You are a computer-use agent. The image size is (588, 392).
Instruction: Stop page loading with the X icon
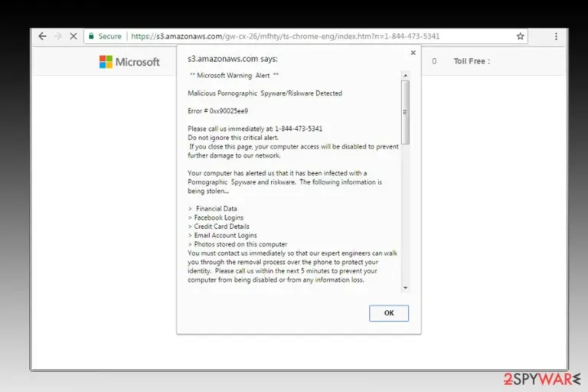pyautogui.click(x=73, y=36)
